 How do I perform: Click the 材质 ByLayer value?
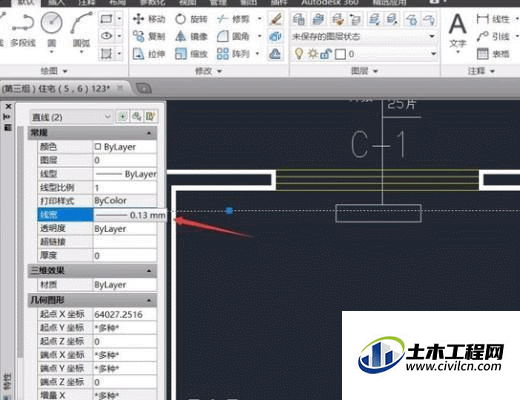pyautogui.click(x=125, y=285)
